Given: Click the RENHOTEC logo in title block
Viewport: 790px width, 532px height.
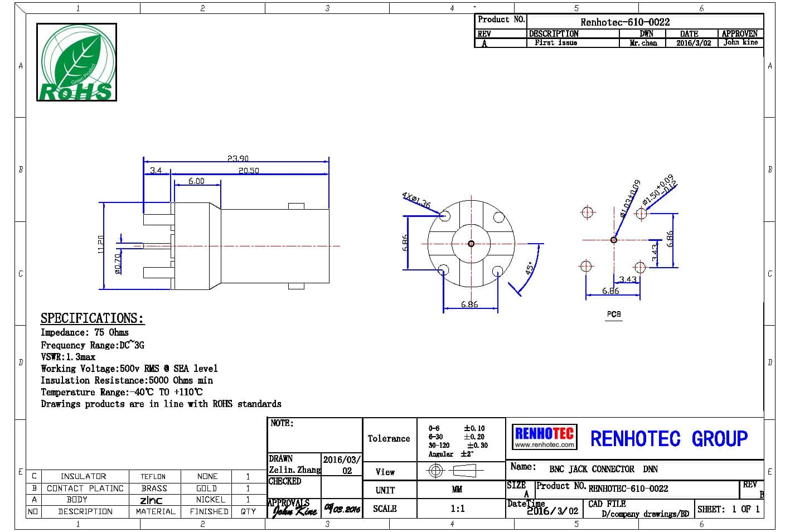Looking at the screenshot, I should pyautogui.click(x=544, y=433).
